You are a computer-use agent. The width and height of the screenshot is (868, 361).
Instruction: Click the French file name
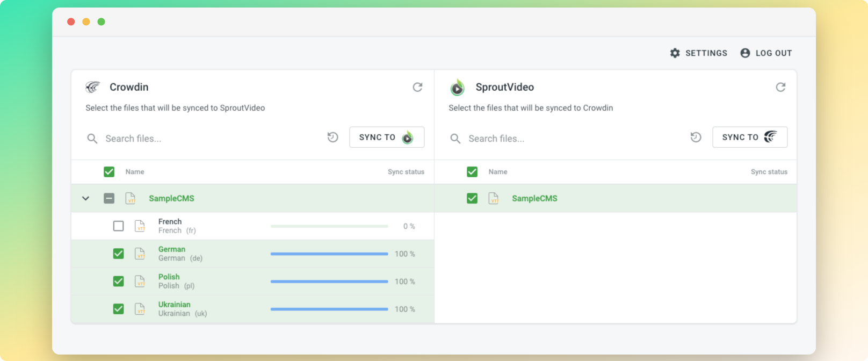(x=170, y=221)
